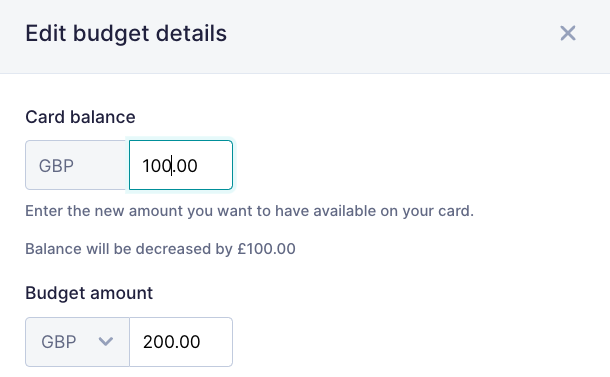
Task: Open the Budget amount GBP currency dropdown
Action: click(77, 342)
